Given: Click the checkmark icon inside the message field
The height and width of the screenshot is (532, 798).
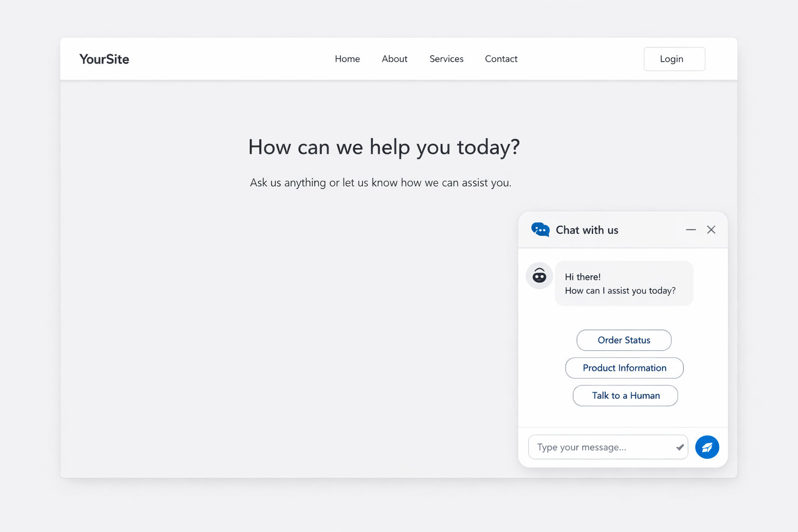Looking at the screenshot, I should point(680,447).
